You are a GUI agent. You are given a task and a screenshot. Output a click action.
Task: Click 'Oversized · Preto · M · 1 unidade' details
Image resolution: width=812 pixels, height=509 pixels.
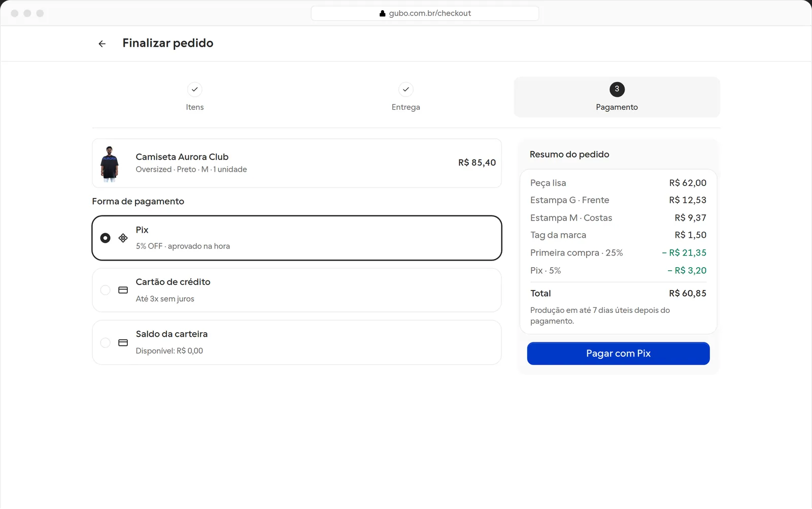[191, 170]
